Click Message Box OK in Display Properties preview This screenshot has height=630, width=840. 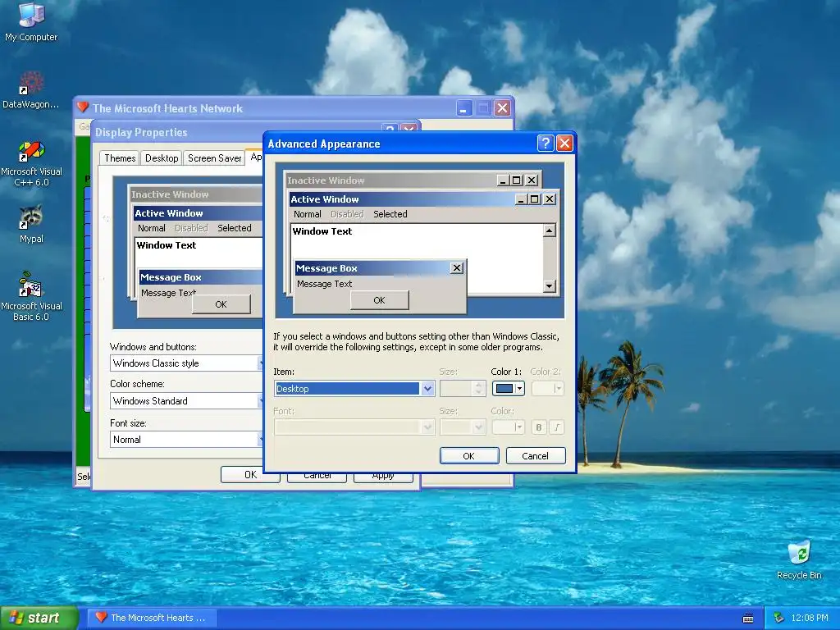click(221, 304)
